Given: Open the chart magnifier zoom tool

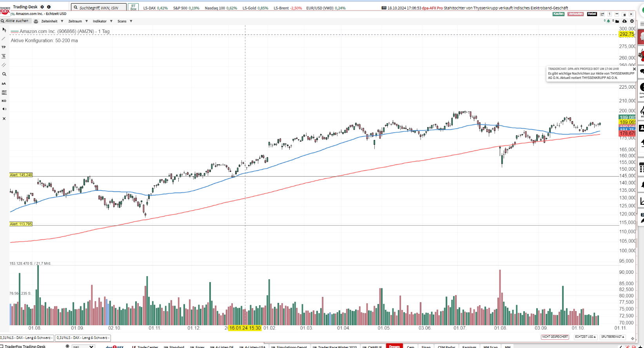Looking at the screenshot, I should (4, 74).
